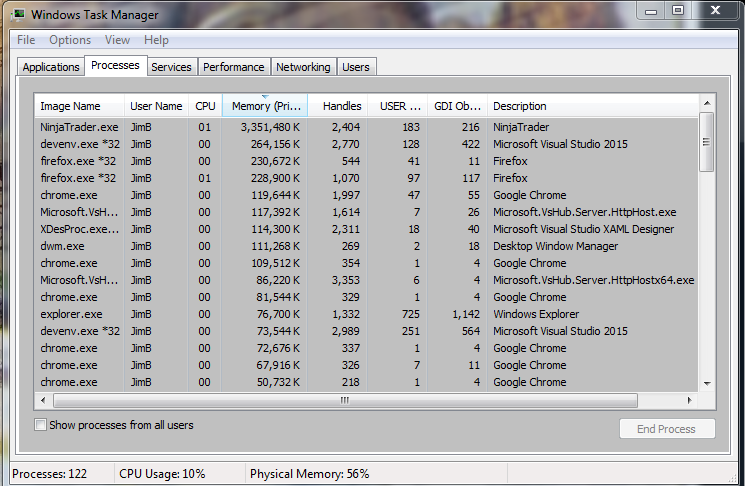Click the horizontal scrollbar left arrow
This screenshot has height=486, width=745.
[x=44, y=400]
